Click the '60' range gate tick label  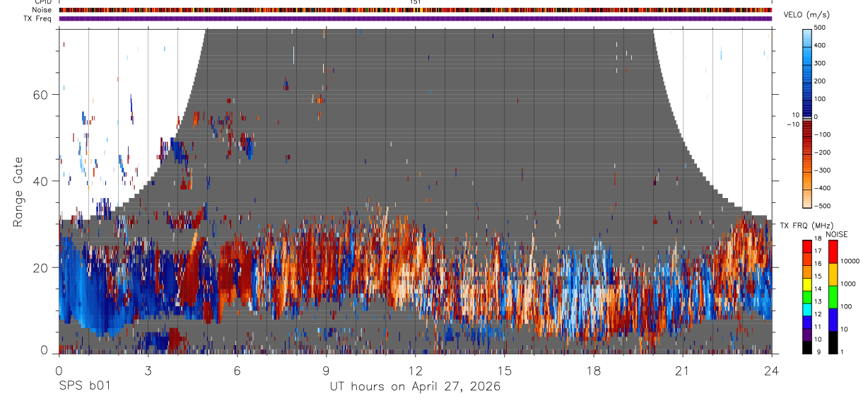pyautogui.click(x=41, y=95)
